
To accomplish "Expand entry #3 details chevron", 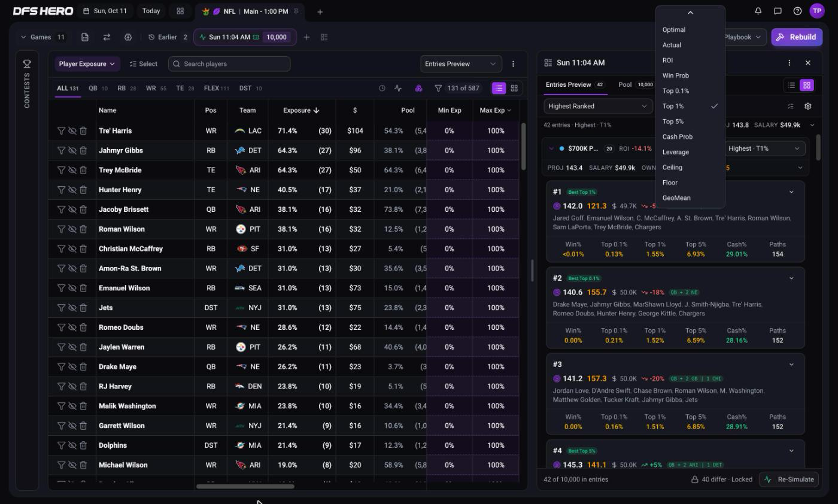I will coord(791,365).
